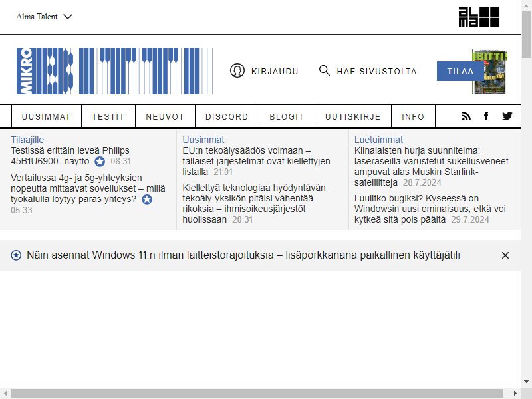The height and width of the screenshot is (399, 532).
Task: Open the Twitter bird icon
Action: point(507,116)
